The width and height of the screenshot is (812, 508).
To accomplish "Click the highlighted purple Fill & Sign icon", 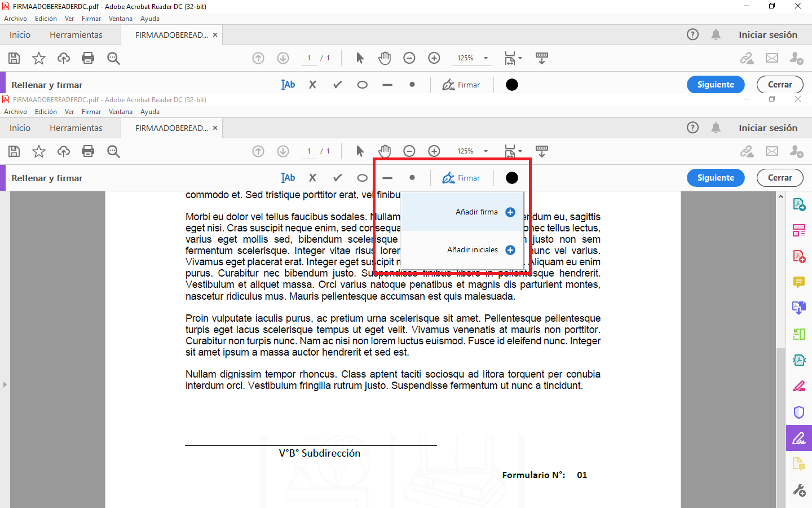I will pyautogui.click(x=799, y=438).
